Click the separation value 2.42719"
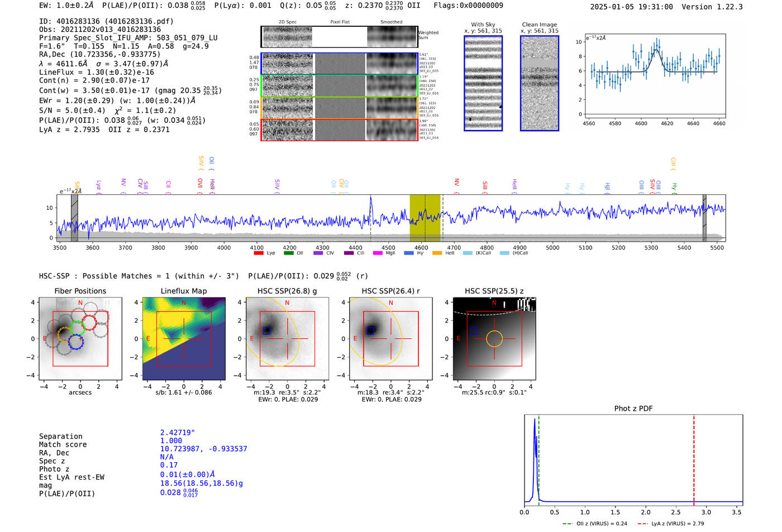This screenshot has height=532, width=782. point(178,433)
